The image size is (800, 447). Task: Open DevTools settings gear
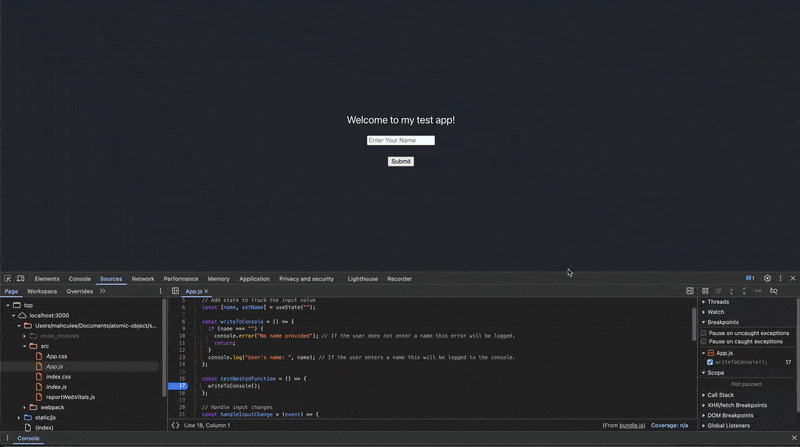coord(767,279)
